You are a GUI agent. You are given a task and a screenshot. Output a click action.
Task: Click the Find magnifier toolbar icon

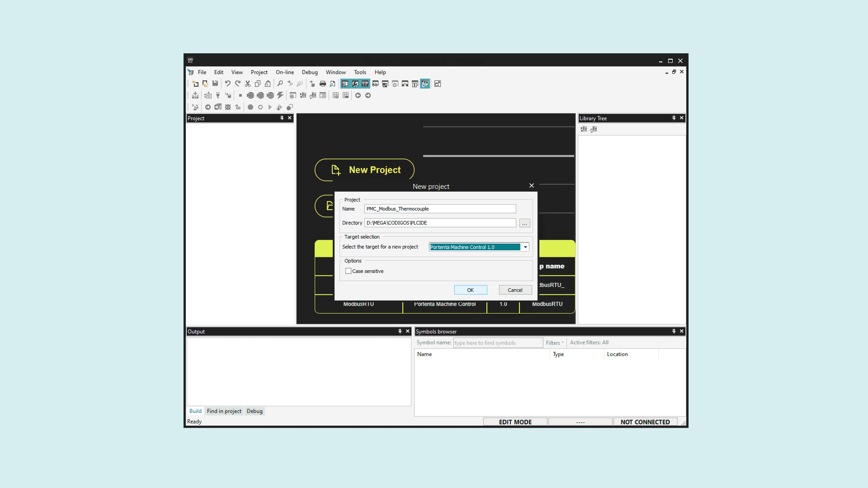point(280,84)
